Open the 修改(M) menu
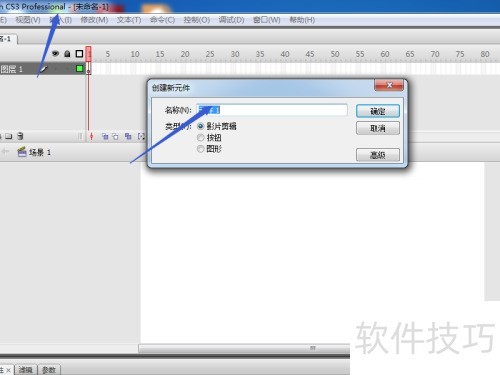500x375 pixels. point(94,20)
